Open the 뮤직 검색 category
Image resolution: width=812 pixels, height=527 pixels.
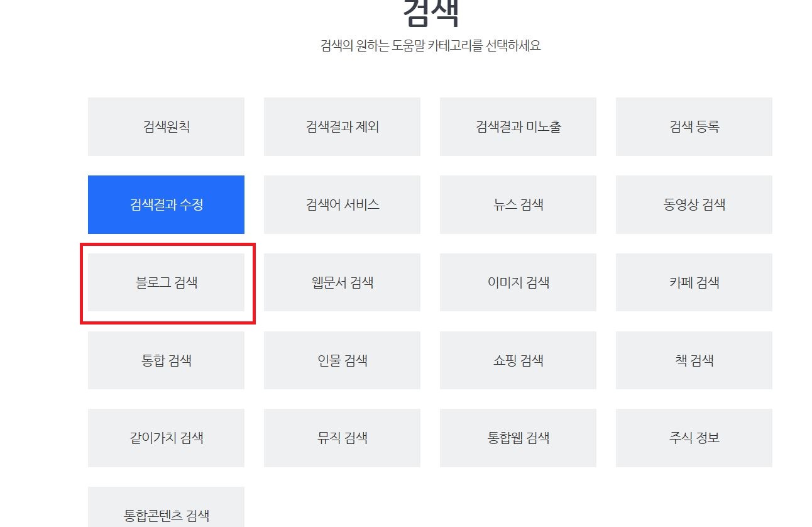click(342, 438)
